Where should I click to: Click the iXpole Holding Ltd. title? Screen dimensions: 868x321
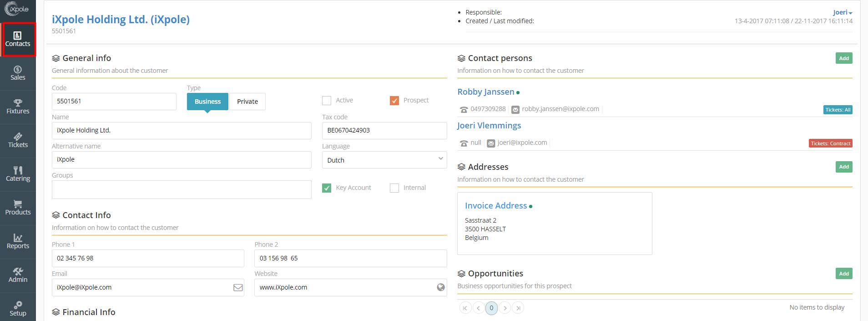coord(121,20)
